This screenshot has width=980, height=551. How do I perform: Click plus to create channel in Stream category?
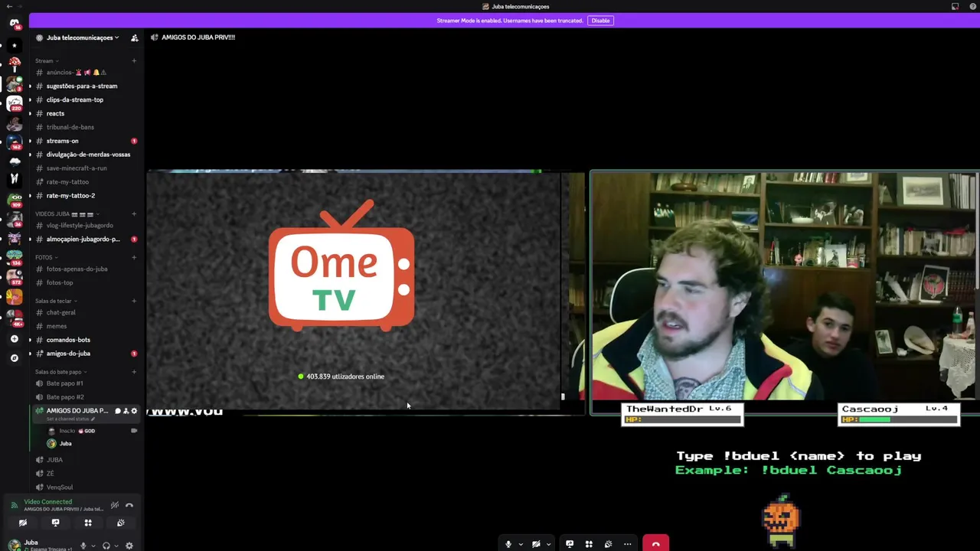coord(134,60)
